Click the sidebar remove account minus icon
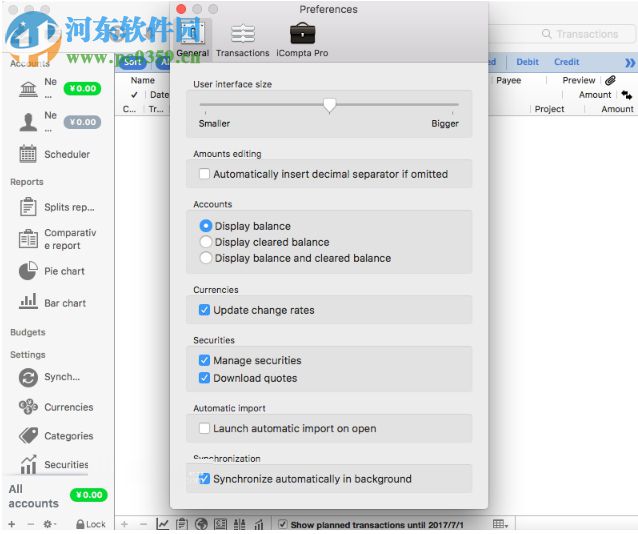 (31, 524)
